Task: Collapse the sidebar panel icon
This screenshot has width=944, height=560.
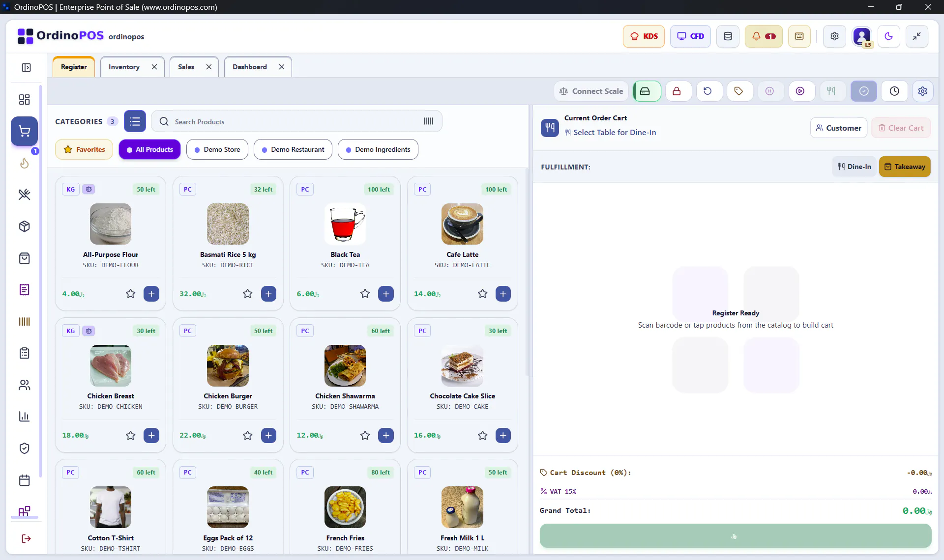Action: (26, 68)
